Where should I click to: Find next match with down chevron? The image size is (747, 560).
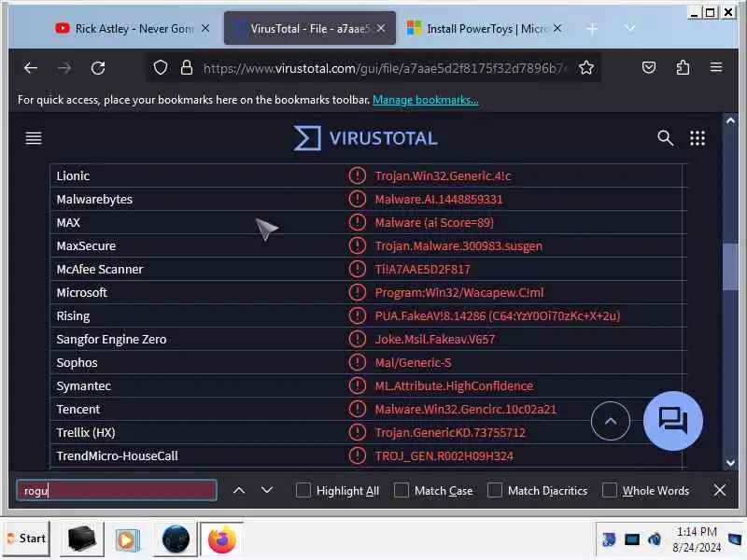pos(267,490)
